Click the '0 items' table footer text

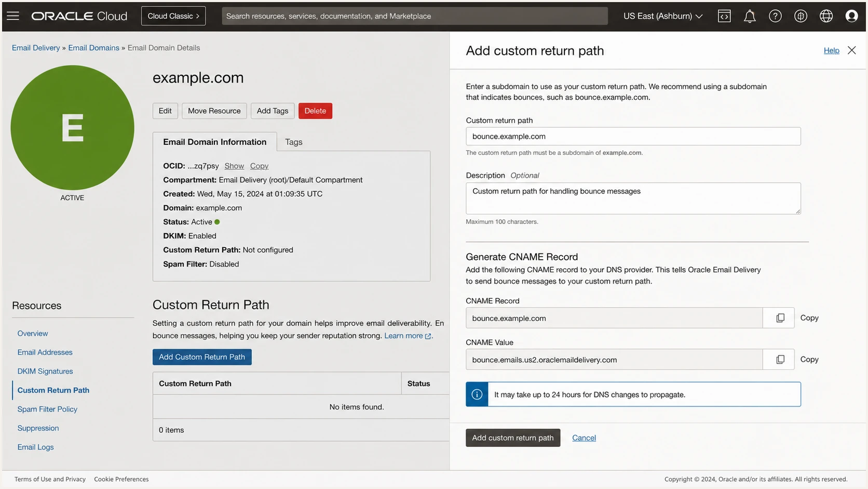[171, 430]
